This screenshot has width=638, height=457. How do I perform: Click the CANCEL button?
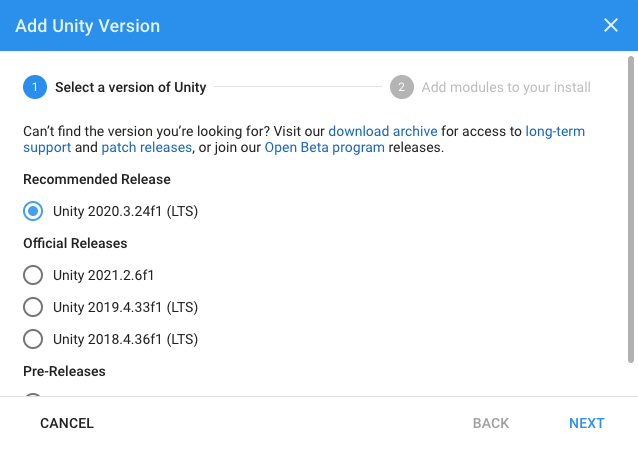click(x=67, y=423)
